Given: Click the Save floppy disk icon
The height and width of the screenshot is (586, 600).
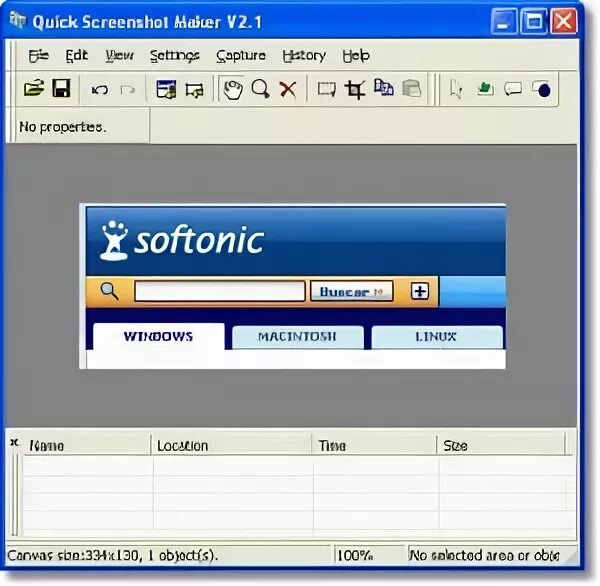Looking at the screenshot, I should click(61, 88).
